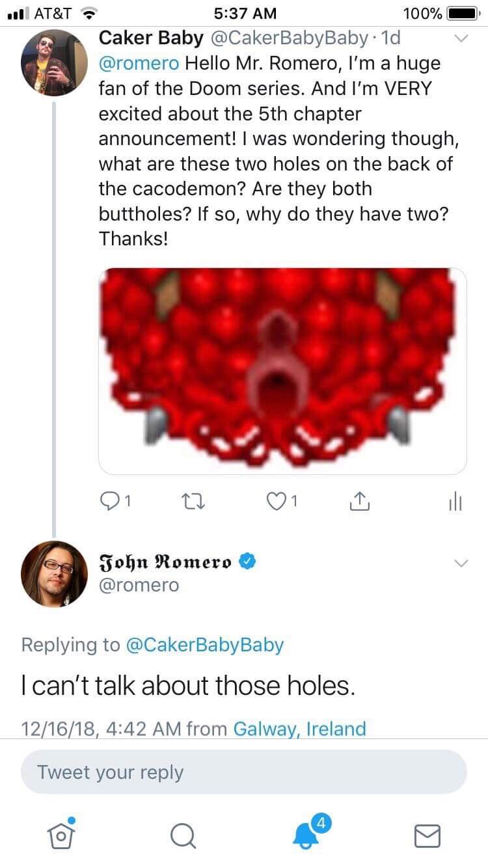Open the Search tab

coord(183,834)
